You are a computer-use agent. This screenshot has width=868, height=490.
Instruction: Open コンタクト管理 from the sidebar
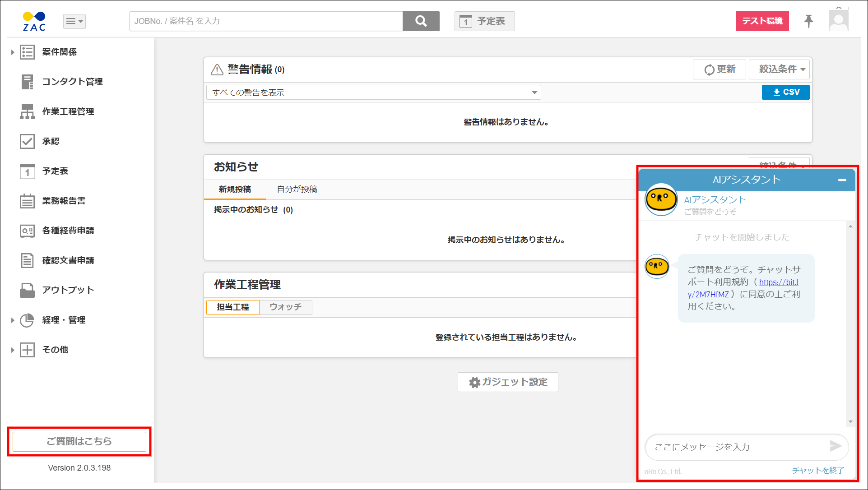click(x=72, y=82)
